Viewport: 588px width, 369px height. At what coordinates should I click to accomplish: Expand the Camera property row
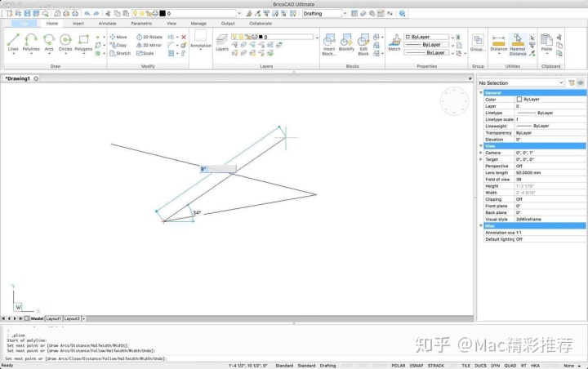click(x=481, y=153)
